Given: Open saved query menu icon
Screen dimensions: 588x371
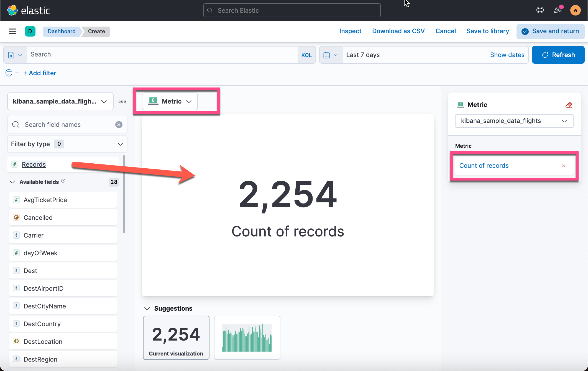Looking at the screenshot, I should (x=15, y=55).
